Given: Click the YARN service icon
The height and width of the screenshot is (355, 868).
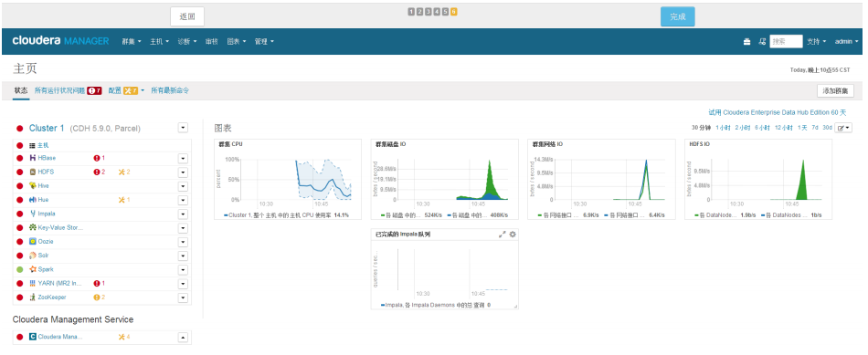Looking at the screenshot, I should (33, 283).
